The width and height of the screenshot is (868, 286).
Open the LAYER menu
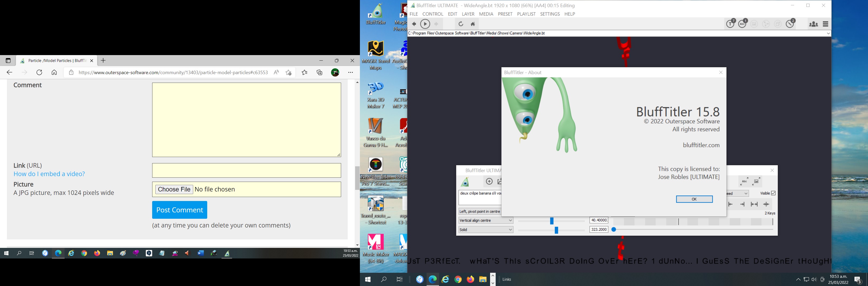[x=468, y=14]
